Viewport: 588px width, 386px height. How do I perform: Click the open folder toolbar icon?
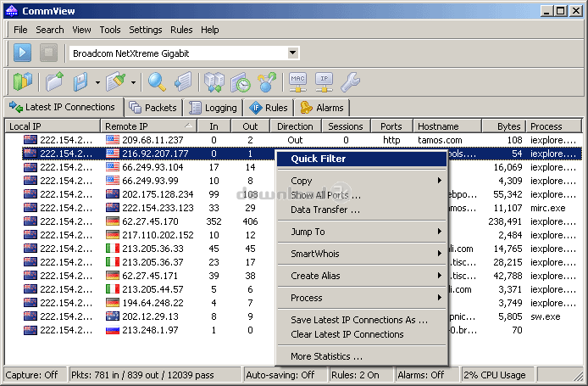tap(55, 81)
